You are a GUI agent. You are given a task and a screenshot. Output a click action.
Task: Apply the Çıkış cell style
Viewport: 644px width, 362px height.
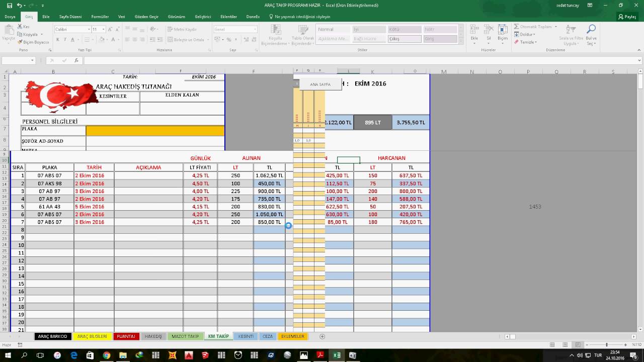point(404,39)
